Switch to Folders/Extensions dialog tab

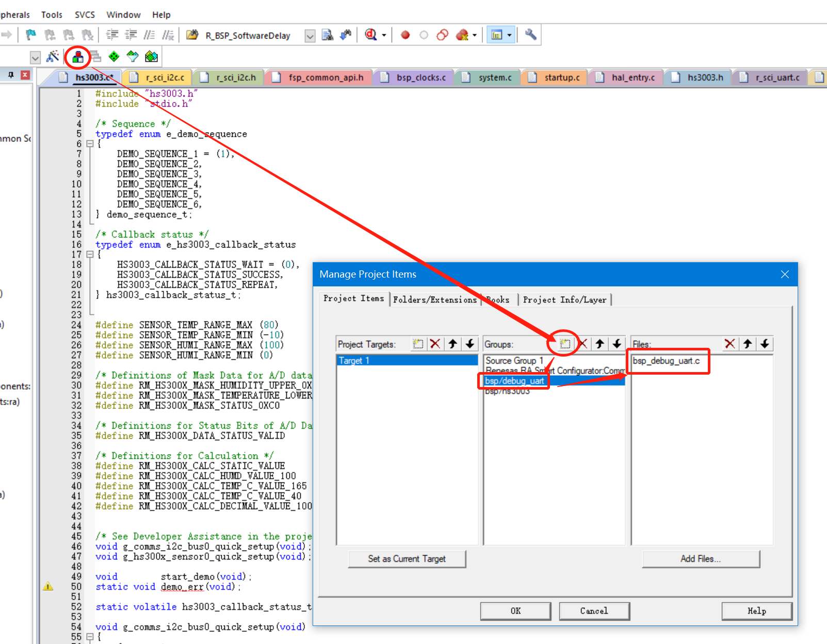click(435, 299)
